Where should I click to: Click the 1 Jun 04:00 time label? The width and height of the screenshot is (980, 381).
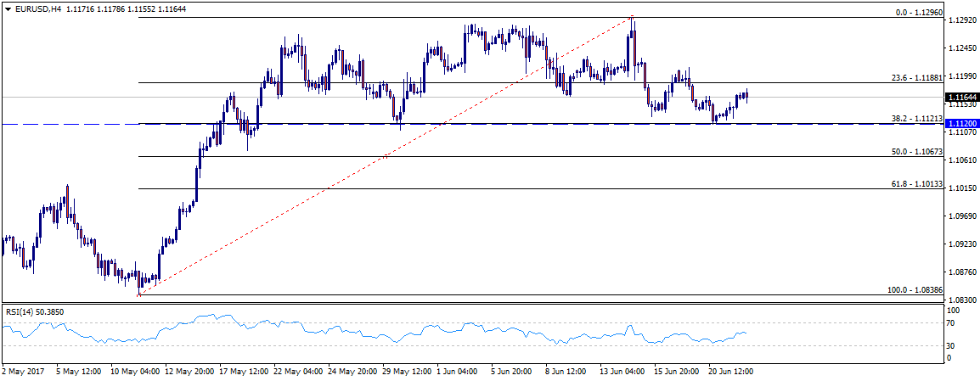(x=458, y=371)
